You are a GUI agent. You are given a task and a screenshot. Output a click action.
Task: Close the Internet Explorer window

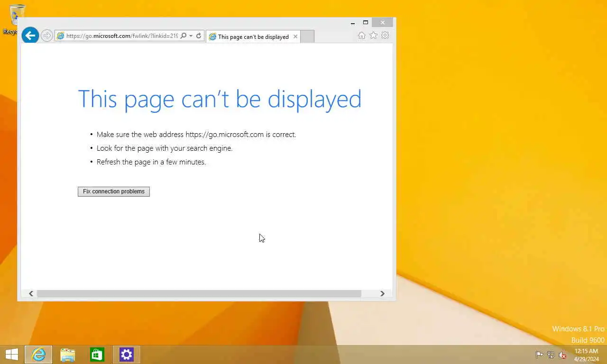tap(383, 23)
